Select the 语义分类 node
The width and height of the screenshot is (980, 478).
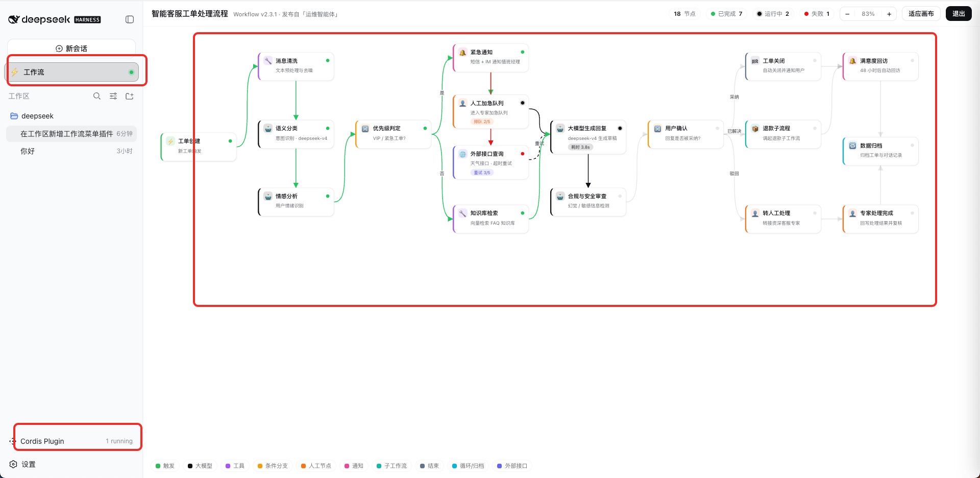pos(296,134)
